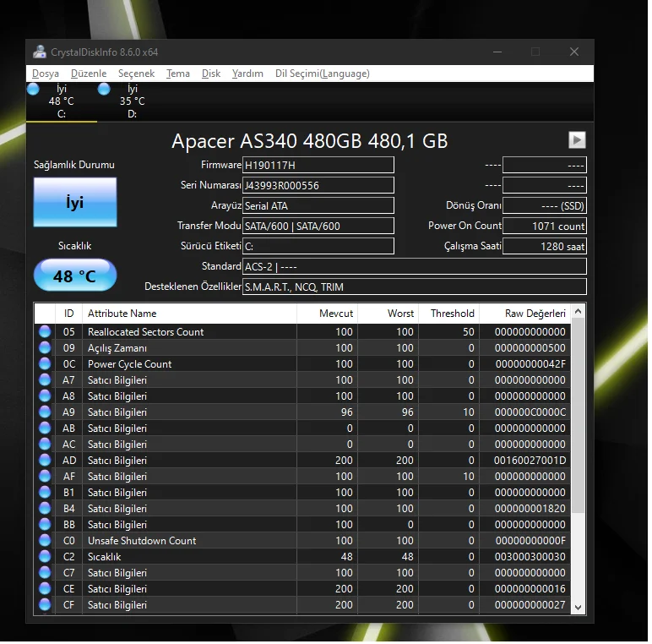Click the next disk arrow button
The height and width of the screenshot is (644, 652).
[577, 139]
